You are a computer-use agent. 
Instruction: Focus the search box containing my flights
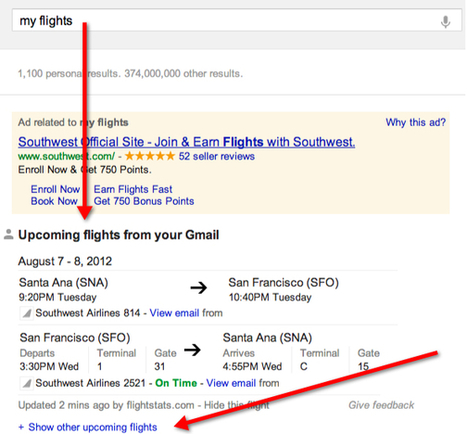pos(237,21)
